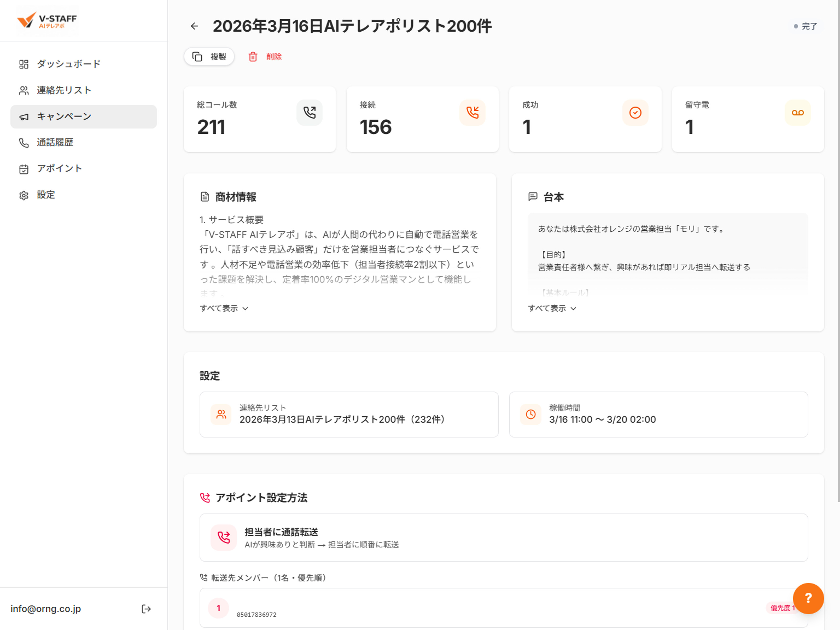This screenshot has width=840, height=630.
Task: Click the 総コール数 outgoing call icon
Action: (310, 113)
